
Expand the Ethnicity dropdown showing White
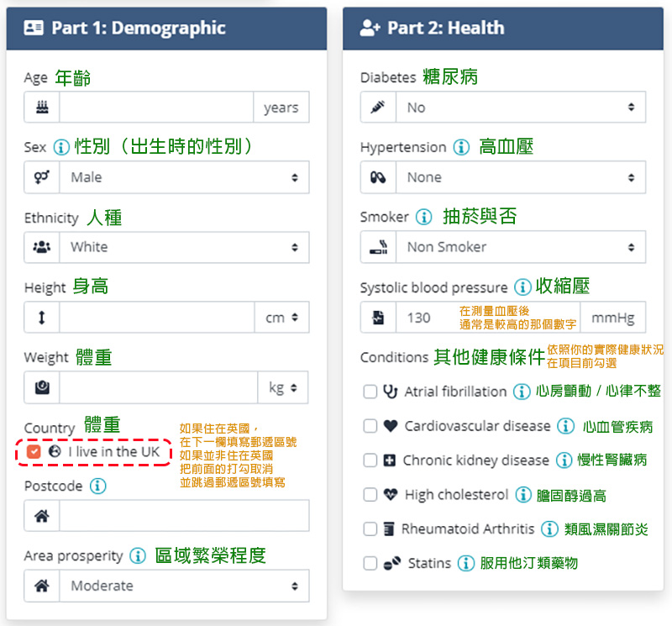point(184,247)
